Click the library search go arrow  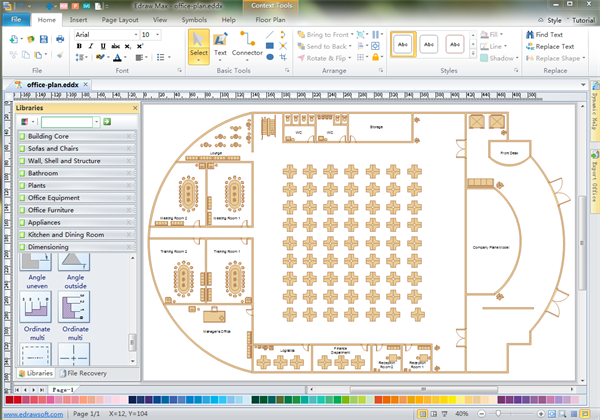point(107,121)
